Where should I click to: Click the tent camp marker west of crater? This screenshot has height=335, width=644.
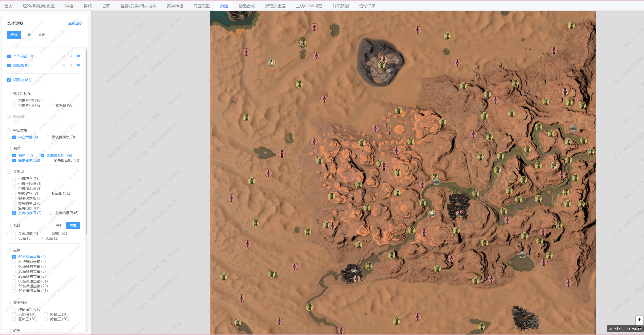(272, 62)
